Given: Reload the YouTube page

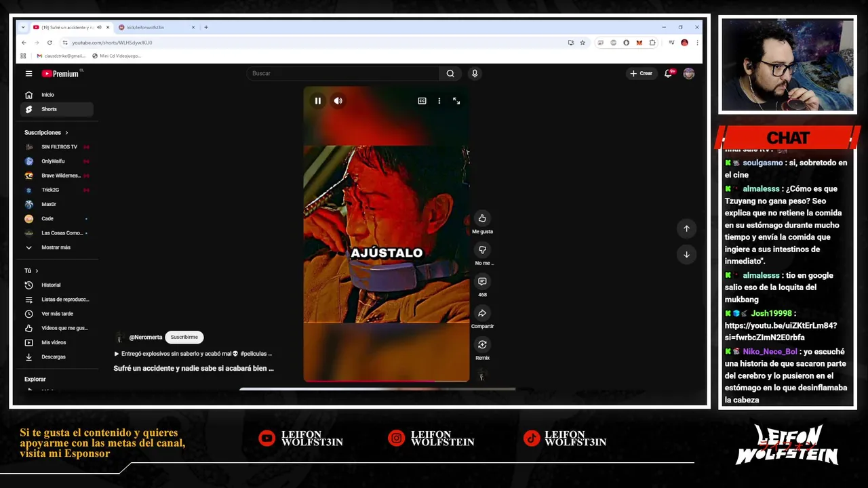Looking at the screenshot, I should (50, 42).
